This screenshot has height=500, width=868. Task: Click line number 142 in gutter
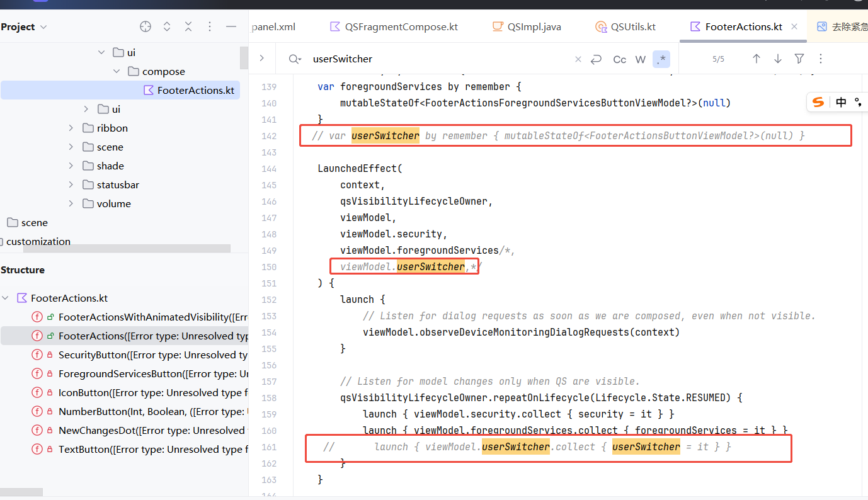(269, 136)
